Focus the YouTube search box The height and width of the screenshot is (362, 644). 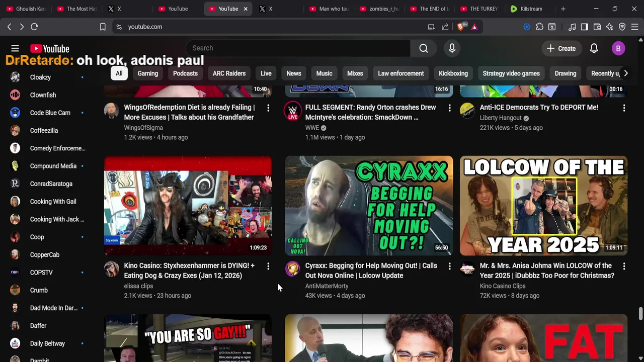pos(298,48)
